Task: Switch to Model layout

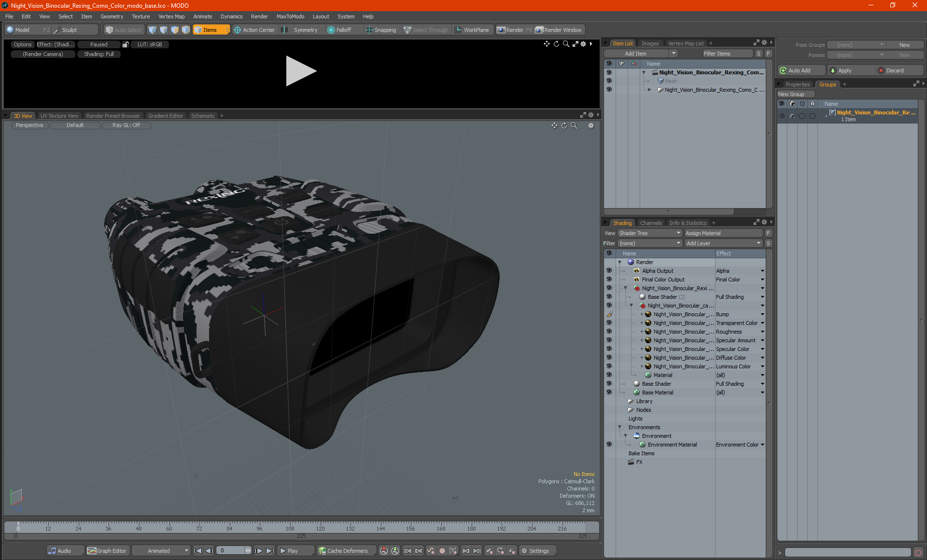Action: [x=28, y=30]
